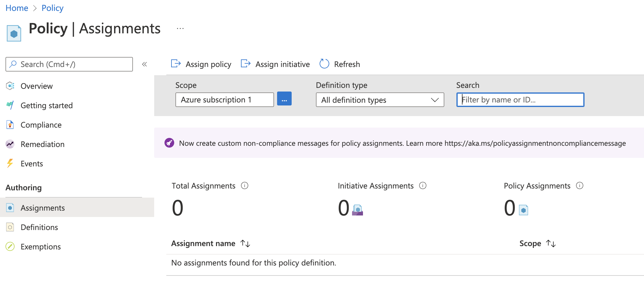Screen dimensions: 644x297
Task: Click the Scope column header text
Action: pos(530,243)
